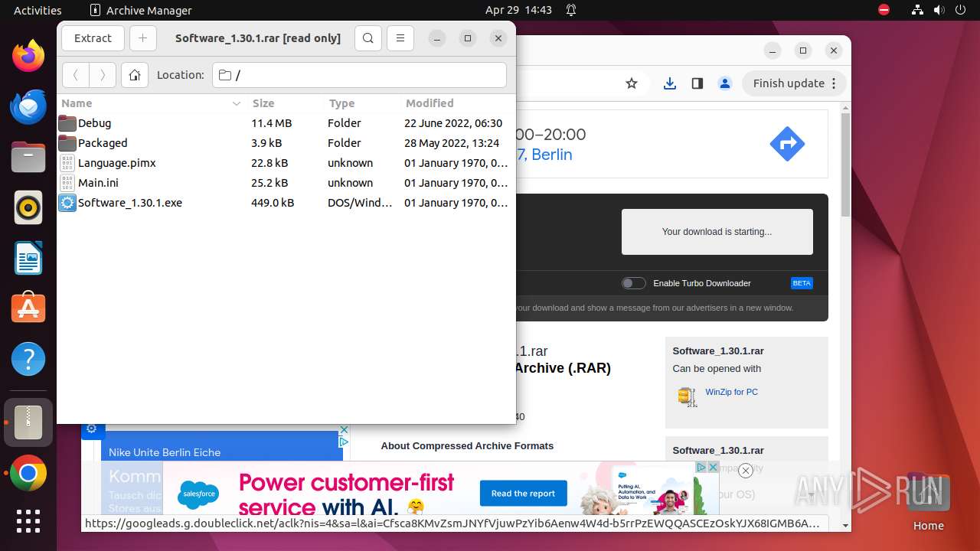
Task: Click the 22 June 2022 date cell
Action: click(453, 123)
